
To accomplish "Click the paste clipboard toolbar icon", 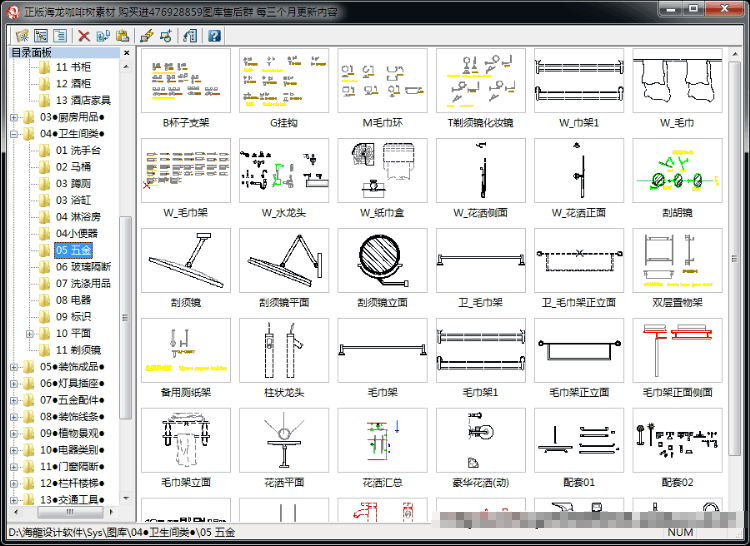I will point(122,36).
